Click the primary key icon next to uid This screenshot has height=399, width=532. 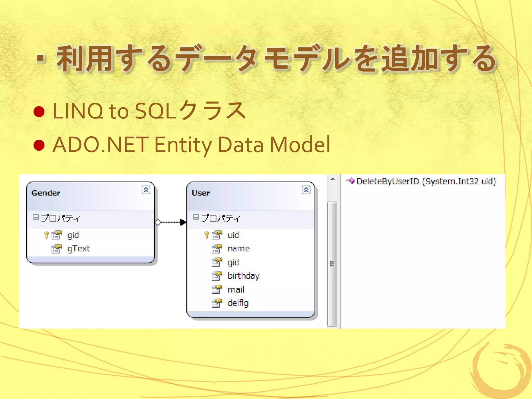tap(207, 235)
